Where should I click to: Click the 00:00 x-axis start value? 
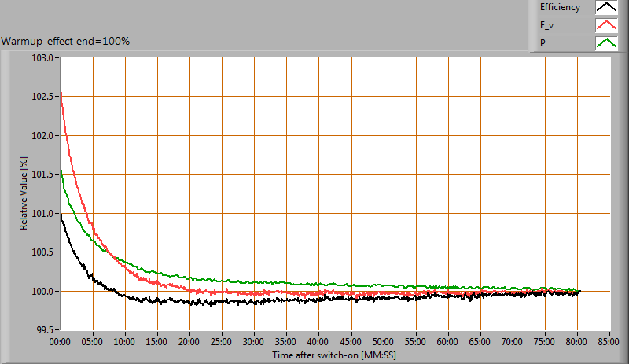(x=61, y=343)
